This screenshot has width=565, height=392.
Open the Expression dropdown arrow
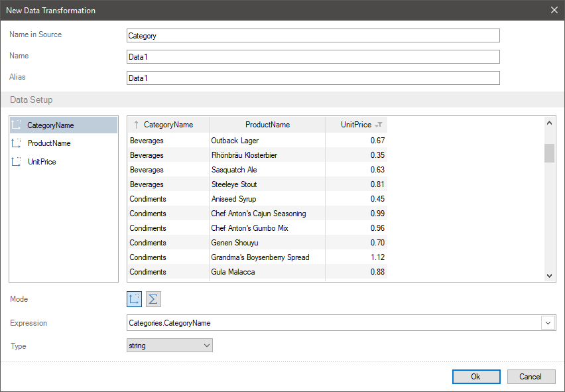[x=548, y=323]
